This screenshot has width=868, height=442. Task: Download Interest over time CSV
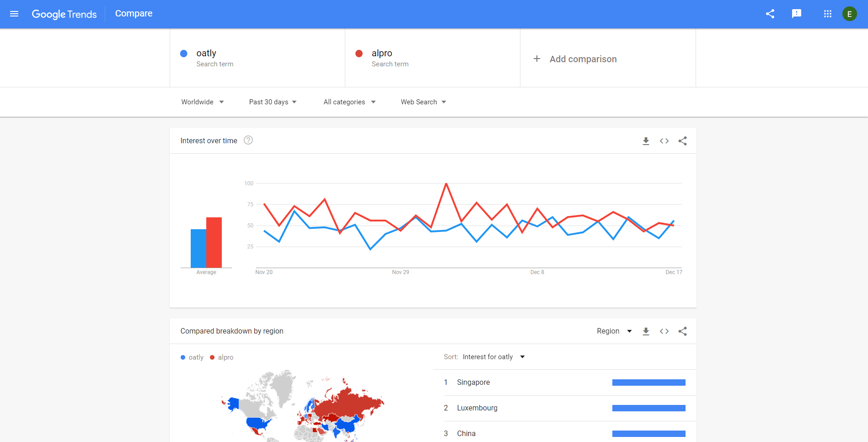646,141
